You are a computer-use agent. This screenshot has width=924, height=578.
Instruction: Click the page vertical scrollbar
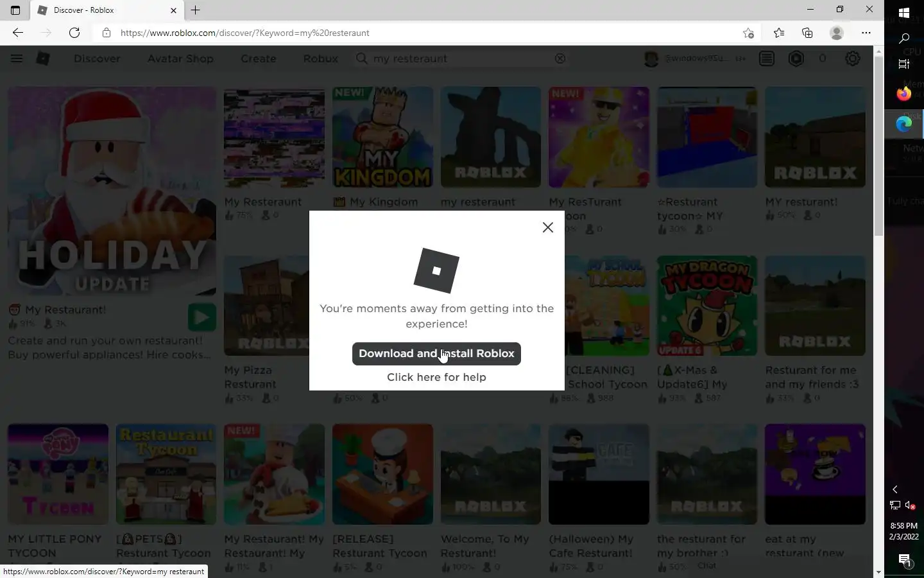click(878, 146)
